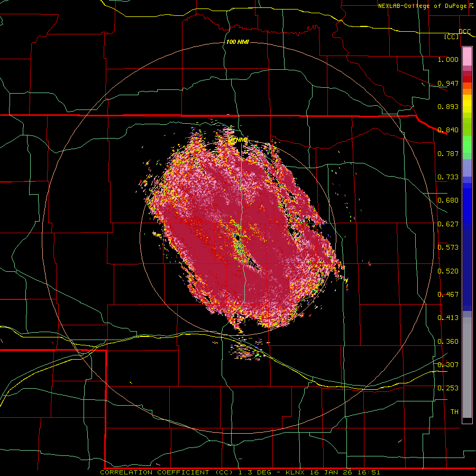The height and width of the screenshot is (476, 476).
Task: Click the [CC] units label above color bar
Action: 452,36
